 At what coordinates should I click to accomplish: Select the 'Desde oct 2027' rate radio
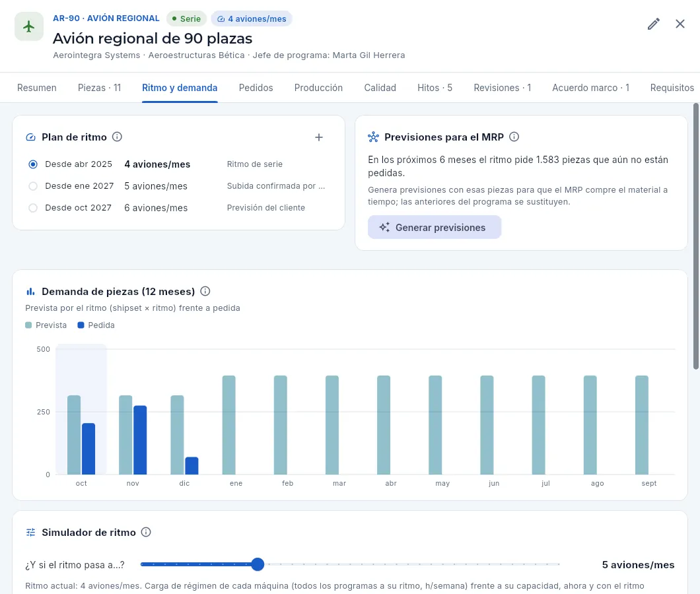point(33,208)
